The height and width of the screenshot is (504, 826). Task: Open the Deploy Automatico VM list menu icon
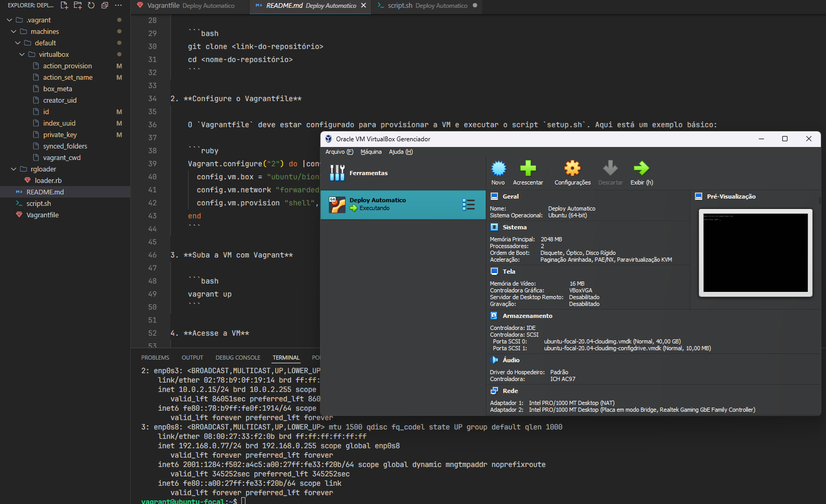coord(468,204)
